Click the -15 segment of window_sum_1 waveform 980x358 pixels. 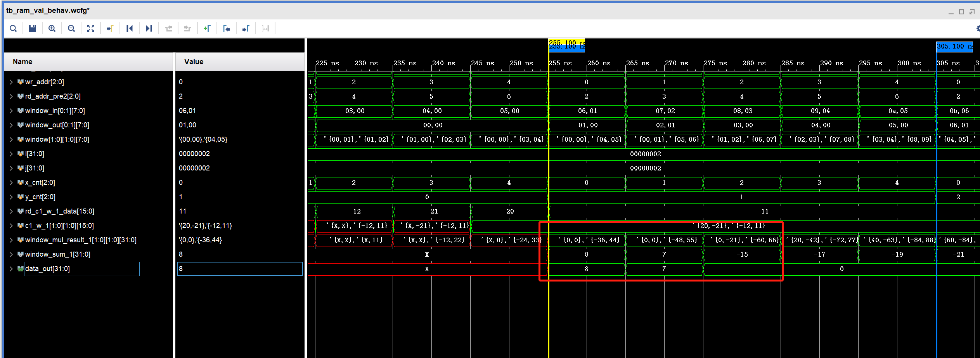pyautogui.click(x=742, y=254)
